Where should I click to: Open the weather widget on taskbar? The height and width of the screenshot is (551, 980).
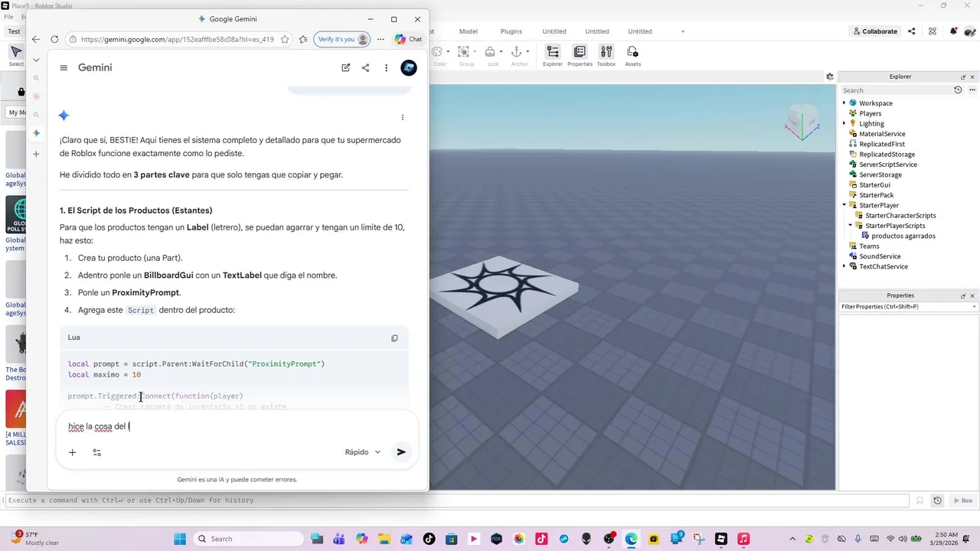point(34,539)
